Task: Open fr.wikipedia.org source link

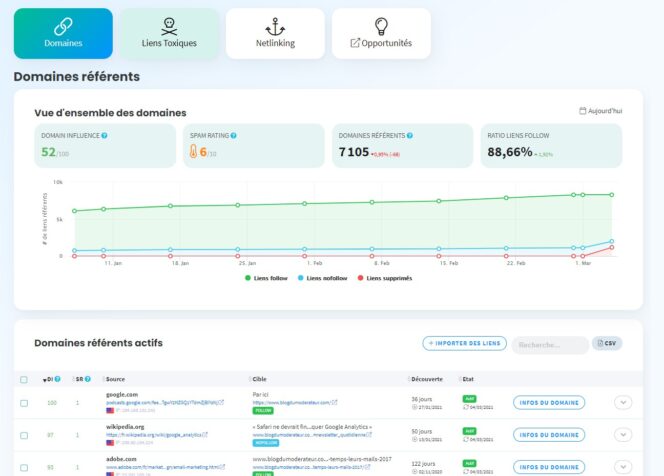Action: tap(154, 434)
